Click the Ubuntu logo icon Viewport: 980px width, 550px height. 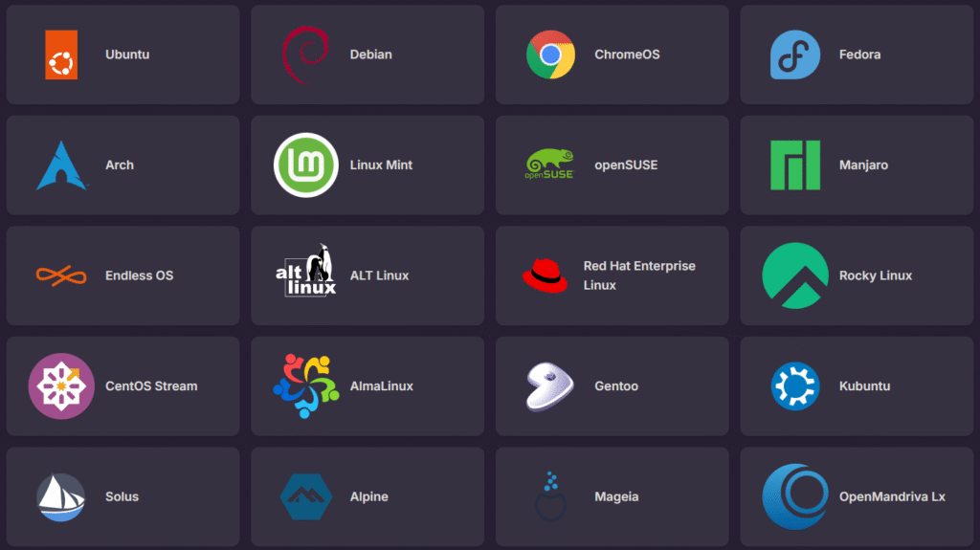[x=61, y=55]
